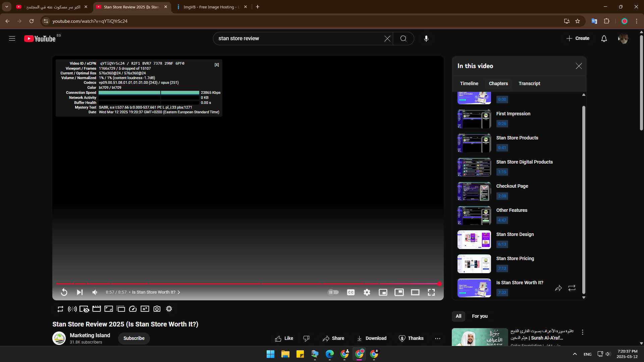
Task: Click the Create button
Action: pyautogui.click(x=578, y=39)
